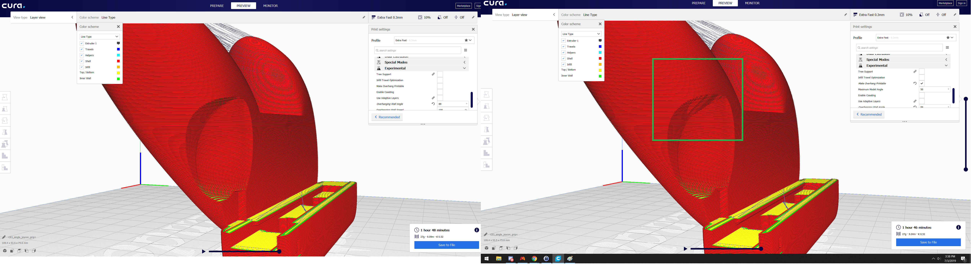Open Profile dropdown in right Print settings
Image resolution: width=980 pixels, height=276 pixels.
tap(916, 37)
